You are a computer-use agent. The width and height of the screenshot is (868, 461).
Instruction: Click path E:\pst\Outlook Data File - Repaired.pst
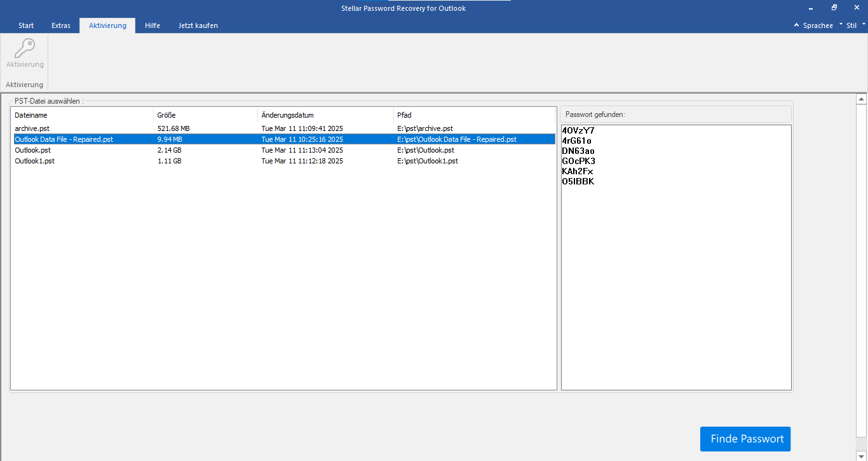pyautogui.click(x=457, y=139)
